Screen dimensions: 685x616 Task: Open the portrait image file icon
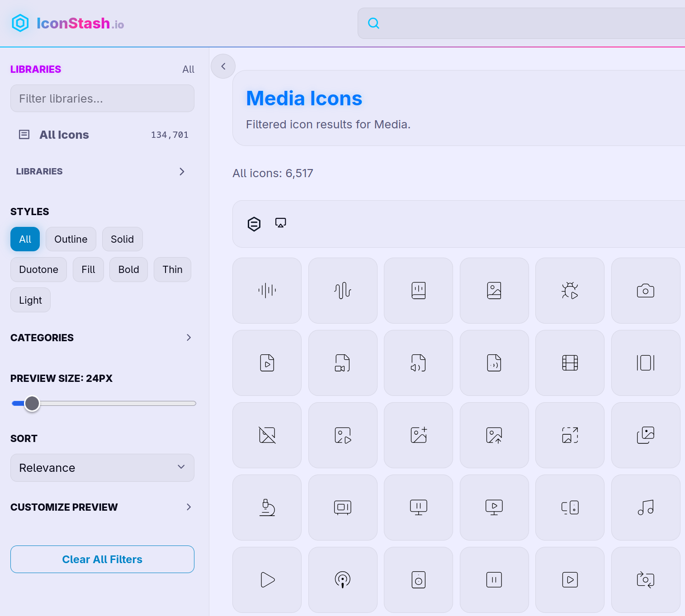(494, 291)
